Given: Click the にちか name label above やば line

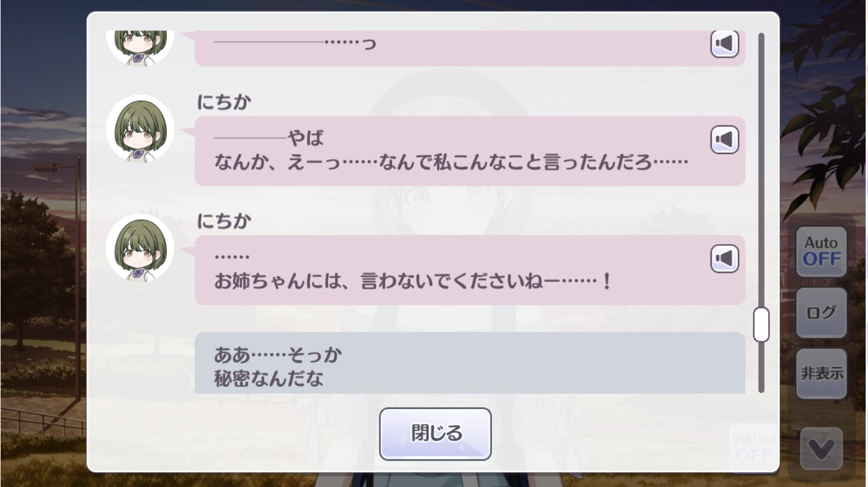Looking at the screenshot, I should pos(224,102).
